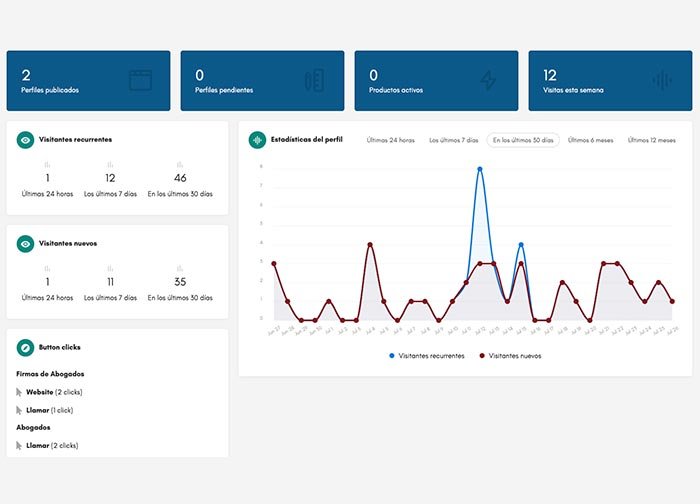Click the lightning bolt icon on Productos activos
This screenshot has height=504, width=700.
point(488,81)
